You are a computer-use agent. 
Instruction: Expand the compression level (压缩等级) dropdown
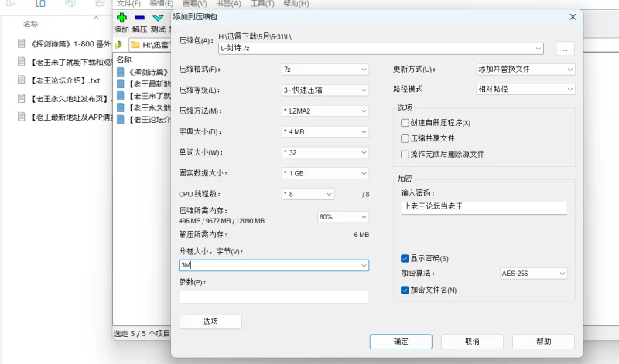coord(325,90)
